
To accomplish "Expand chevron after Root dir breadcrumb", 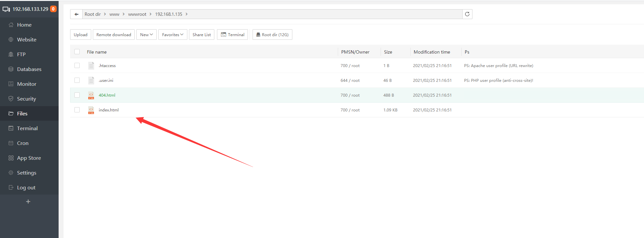I will 105,14.
